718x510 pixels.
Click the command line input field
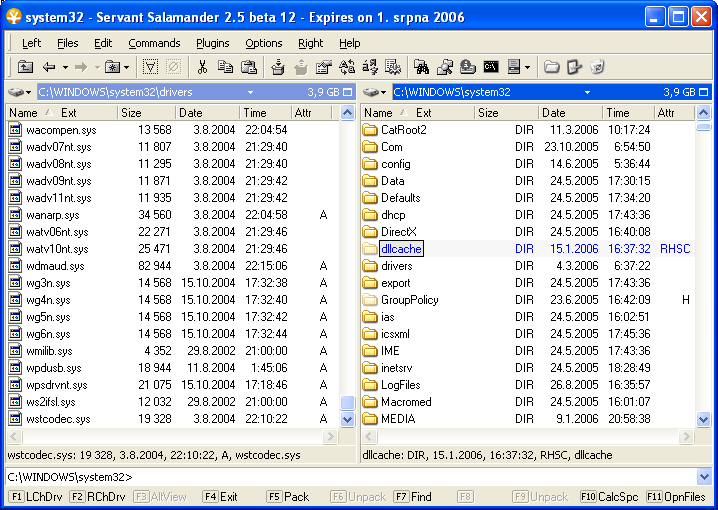[x=351, y=477]
